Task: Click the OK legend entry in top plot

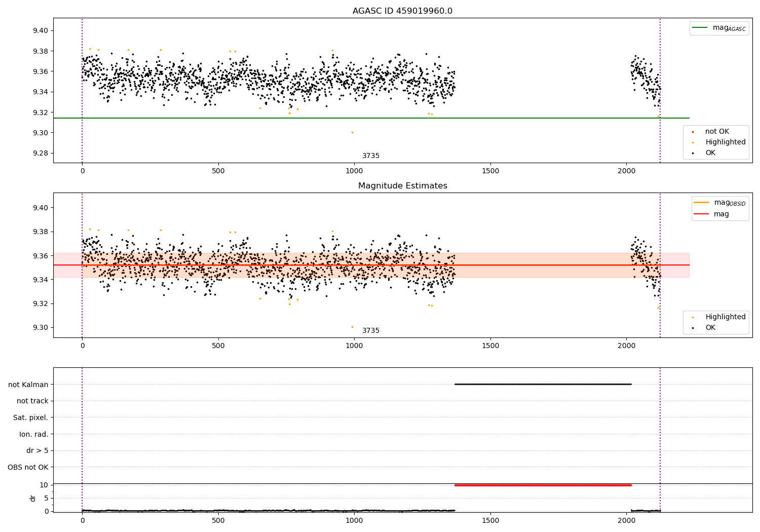Action: click(x=704, y=153)
